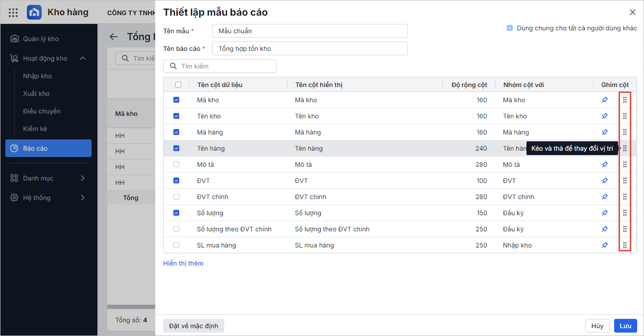Pin the Số lượng column

[x=605, y=213]
